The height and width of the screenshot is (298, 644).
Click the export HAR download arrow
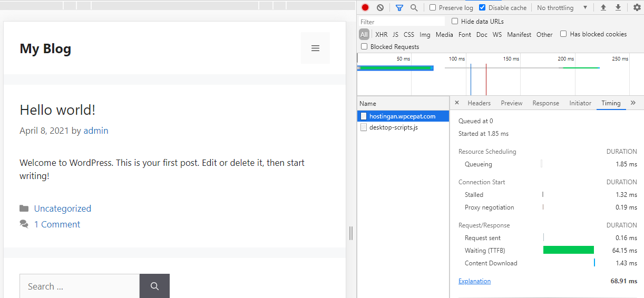click(x=618, y=8)
